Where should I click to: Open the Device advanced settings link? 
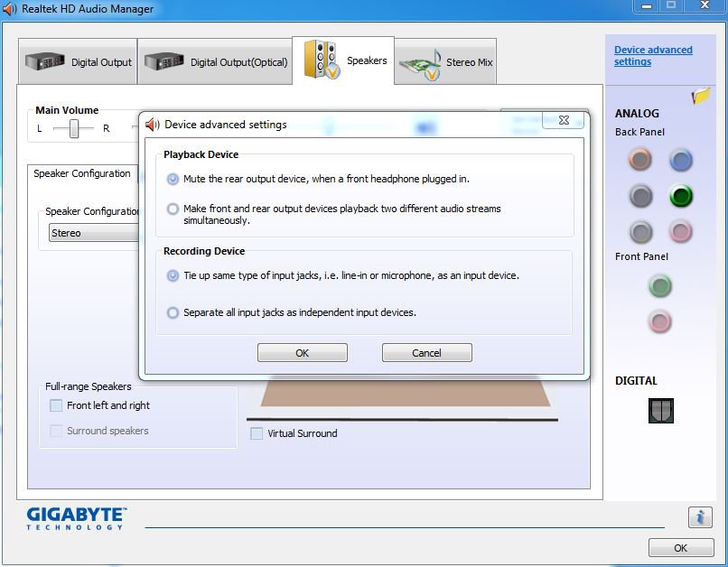[x=653, y=56]
